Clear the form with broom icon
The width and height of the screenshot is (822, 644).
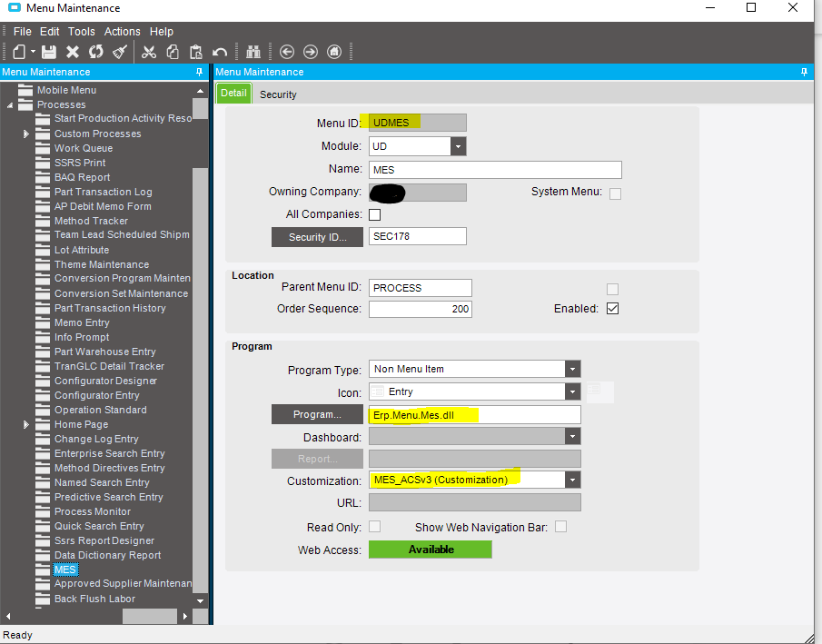click(120, 52)
